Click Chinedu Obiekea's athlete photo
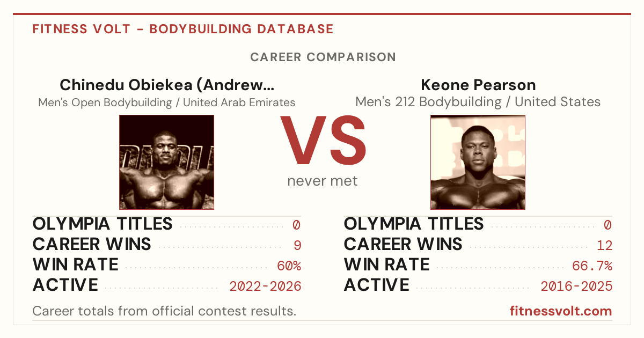Viewport: 644px width, 338px height. pyautogui.click(x=166, y=162)
